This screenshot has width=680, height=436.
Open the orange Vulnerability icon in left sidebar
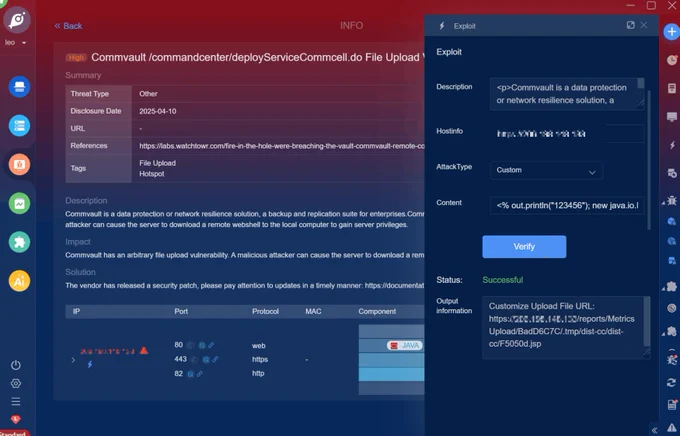pyautogui.click(x=20, y=164)
